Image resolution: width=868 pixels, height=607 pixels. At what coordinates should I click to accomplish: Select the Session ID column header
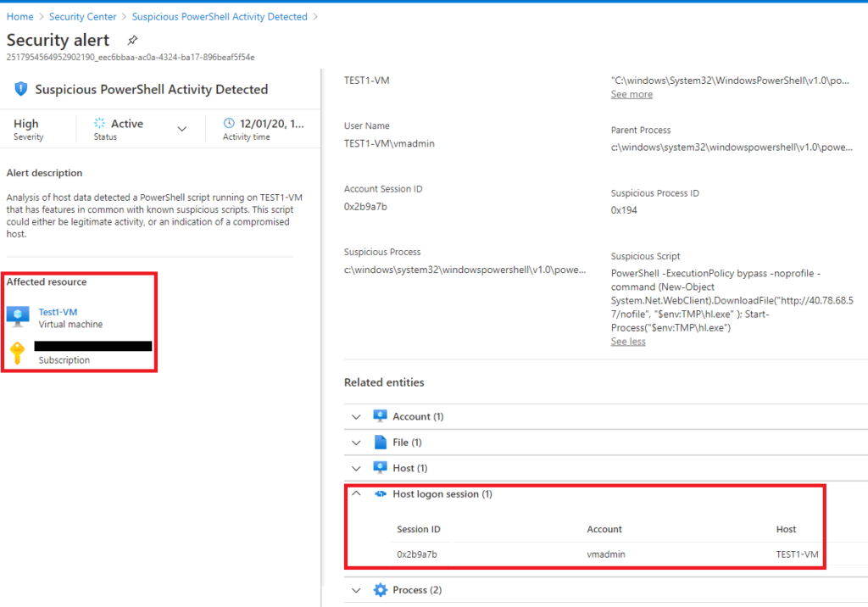pyautogui.click(x=419, y=529)
